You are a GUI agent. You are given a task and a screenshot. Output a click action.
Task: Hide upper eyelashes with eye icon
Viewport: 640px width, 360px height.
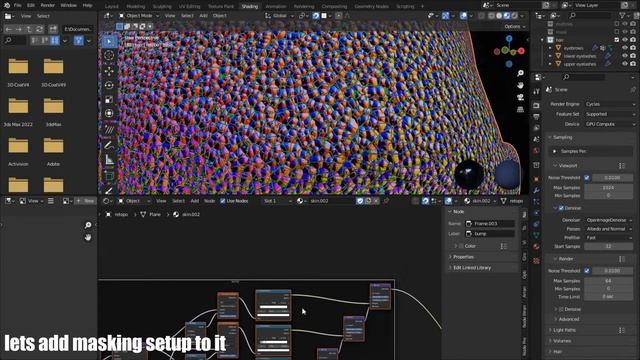(624, 64)
